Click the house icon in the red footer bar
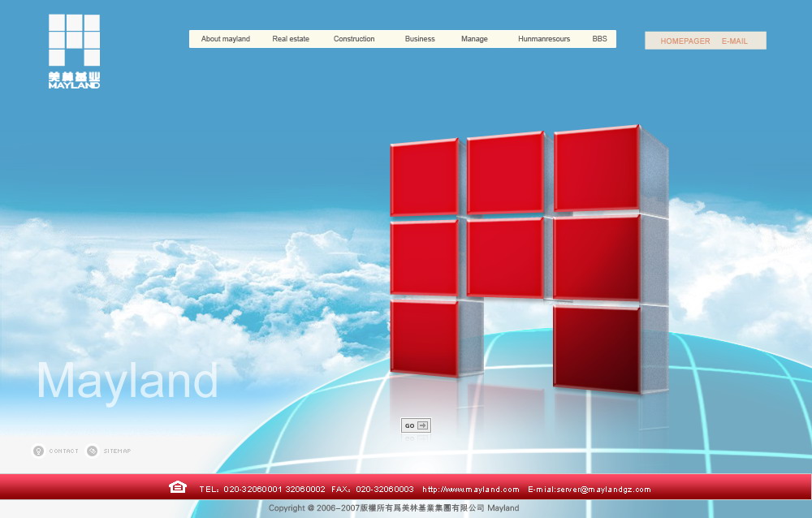The image size is (812, 518). tap(178, 487)
